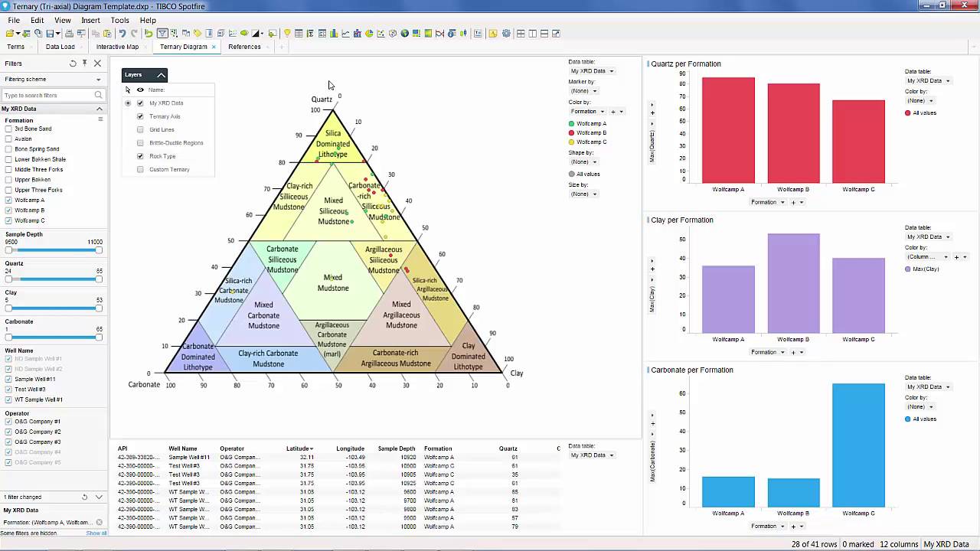Click the gear settings toolbar icon
This screenshot has width=980, height=551.
[506, 34]
